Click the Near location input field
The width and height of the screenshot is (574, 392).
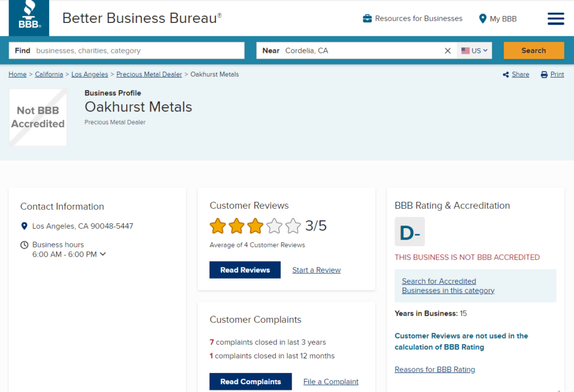(356, 50)
